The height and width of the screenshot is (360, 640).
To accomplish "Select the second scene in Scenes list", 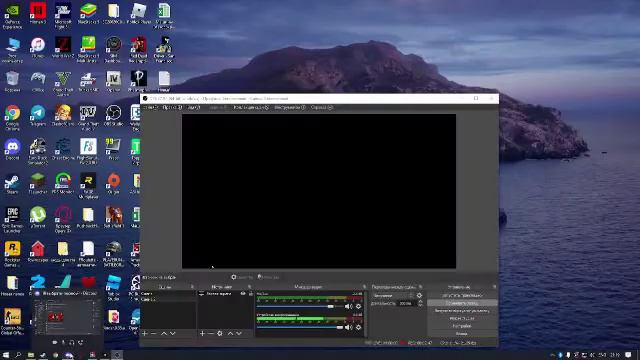I will click(168, 299).
